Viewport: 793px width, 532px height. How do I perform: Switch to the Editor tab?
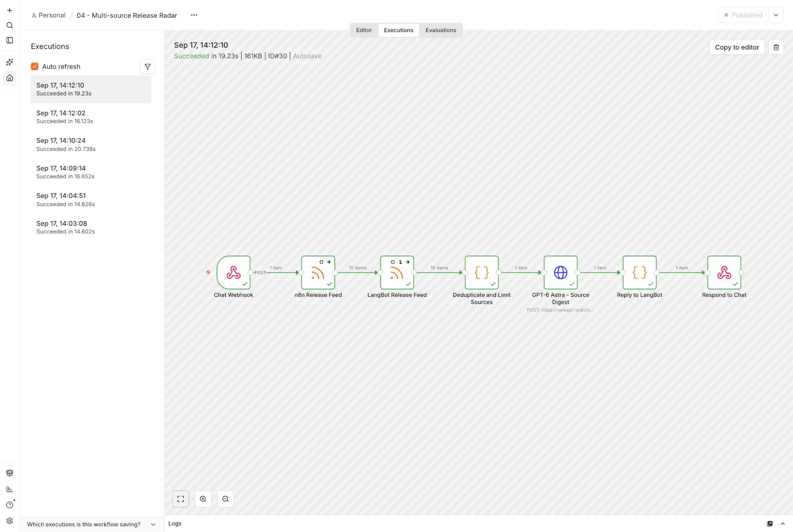tap(364, 30)
